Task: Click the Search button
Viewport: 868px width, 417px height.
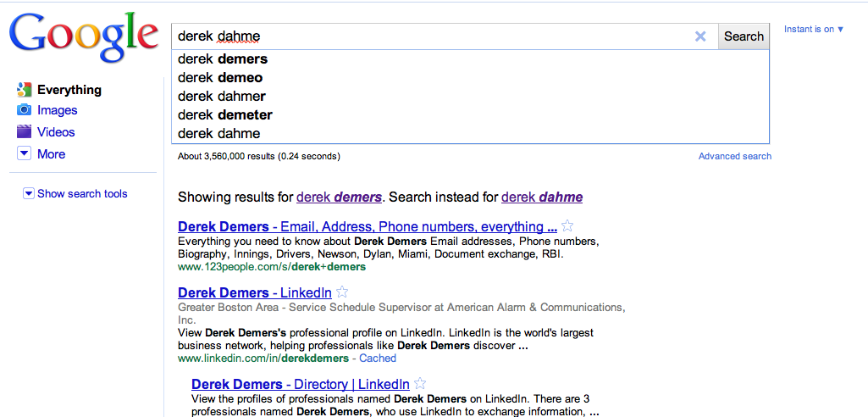Action: (x=744, y=36)
